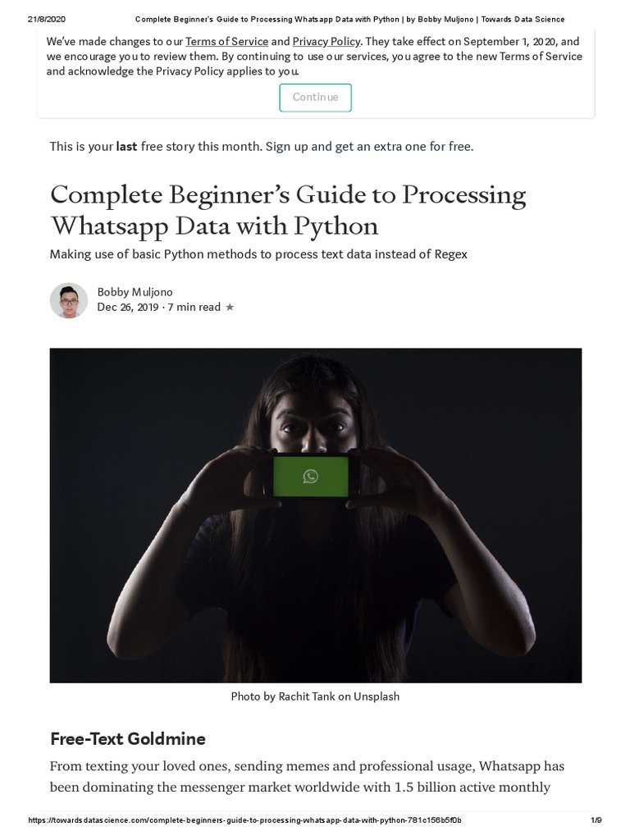Click the towardsdatascience URL in footer
Viewport: 630px width, 840px height.
(x=244, y=821)
